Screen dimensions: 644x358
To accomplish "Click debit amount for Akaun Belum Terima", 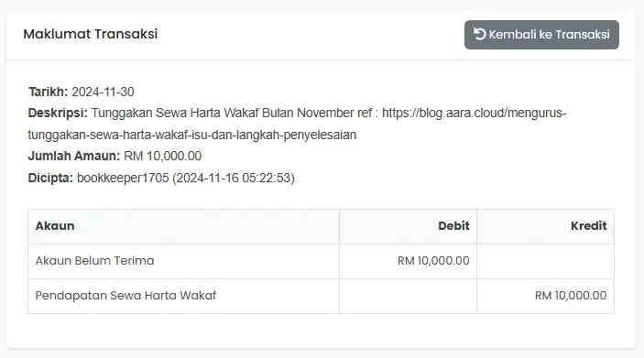I will coord(433,261).
